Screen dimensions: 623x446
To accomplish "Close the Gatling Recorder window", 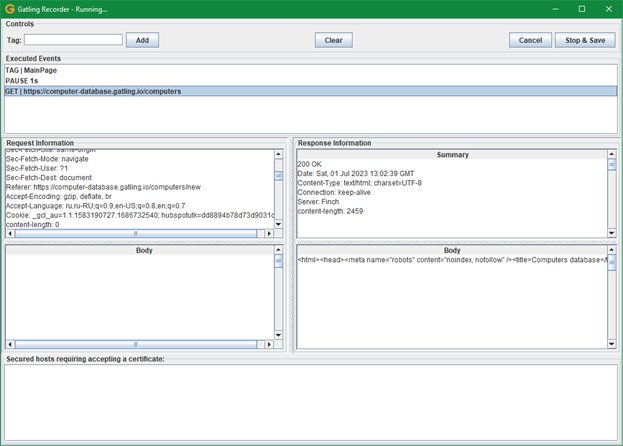I will pyautogui.click(x=609, y=9).
